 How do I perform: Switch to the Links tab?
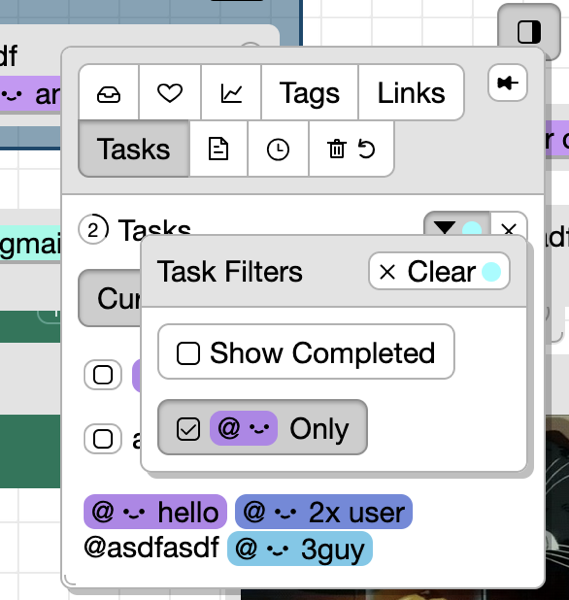point(411,93)
